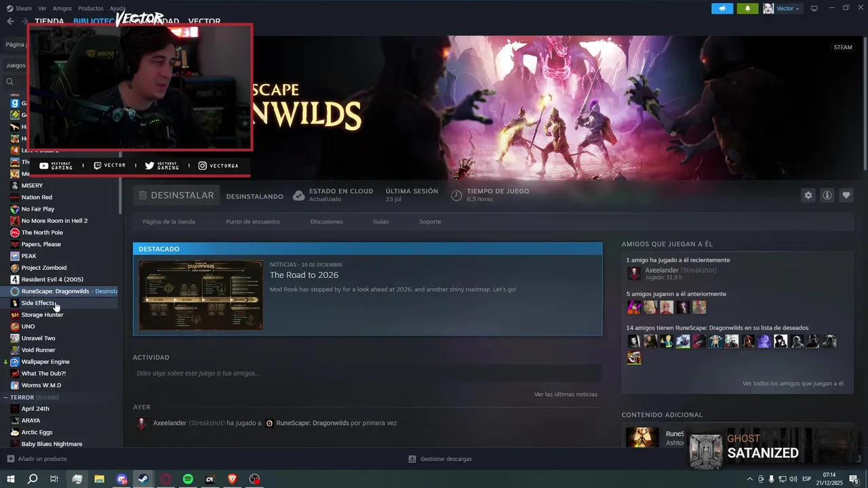Select No More Room in Hell 2

(x=54, y=221)
